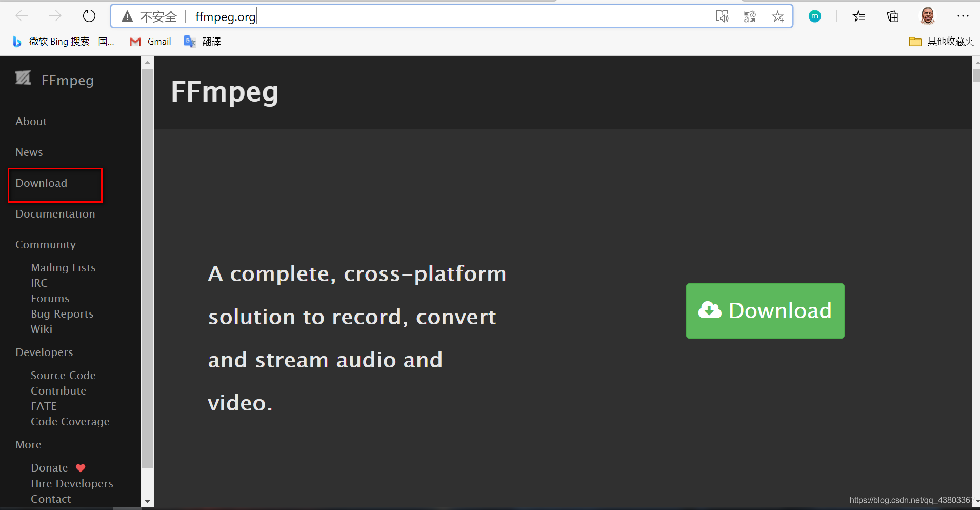The height and width of the screenshot is (510, 980).
Task: Open the Gmail bookmark
Action: pyautogui.click(x=151, y=42)
